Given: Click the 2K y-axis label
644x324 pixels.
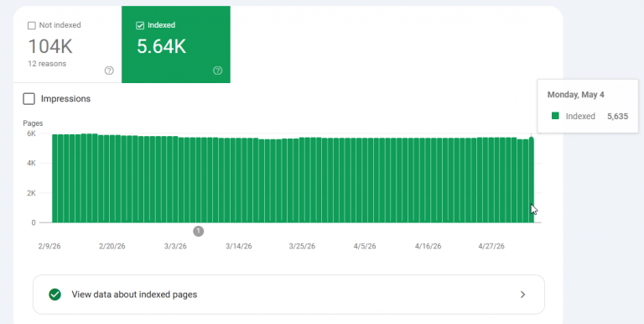Looking at the screenshot, I should 31,193.
